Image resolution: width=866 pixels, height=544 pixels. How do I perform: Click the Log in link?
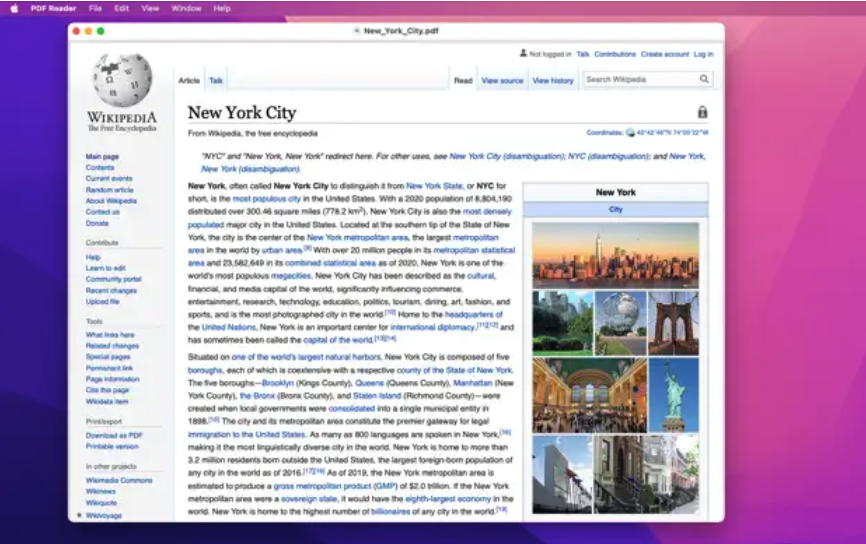pos(704,54)
